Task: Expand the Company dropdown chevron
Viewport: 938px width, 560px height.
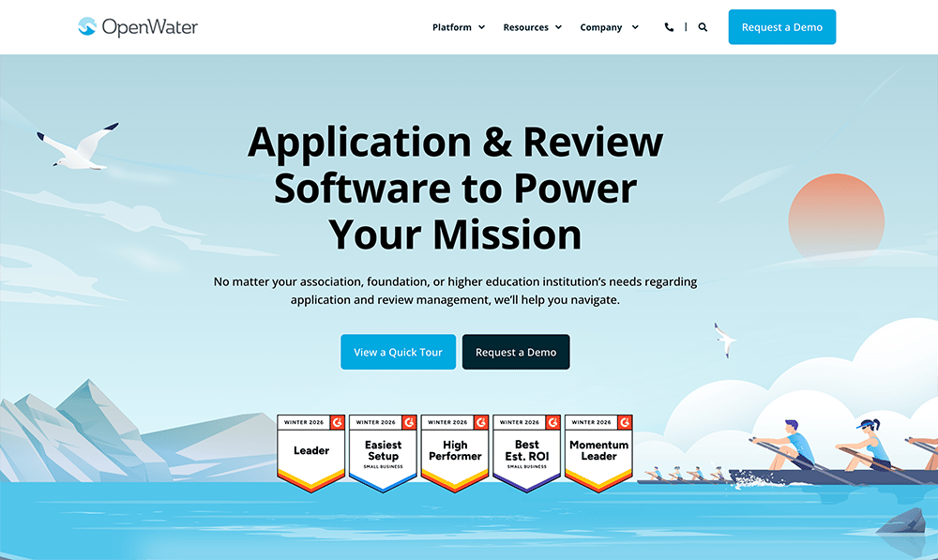Action: click(635, 27)
